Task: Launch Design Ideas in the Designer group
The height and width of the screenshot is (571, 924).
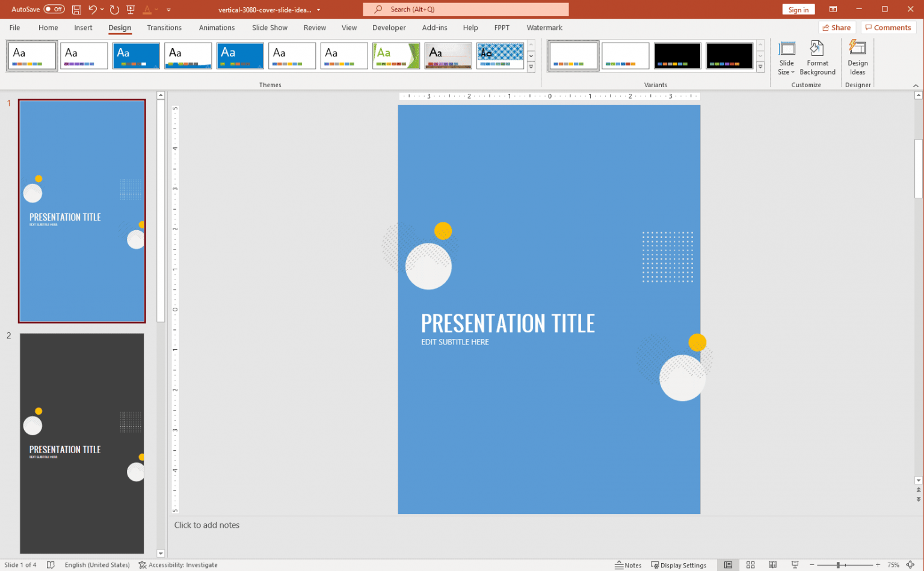Action: [x=857, y=58]
